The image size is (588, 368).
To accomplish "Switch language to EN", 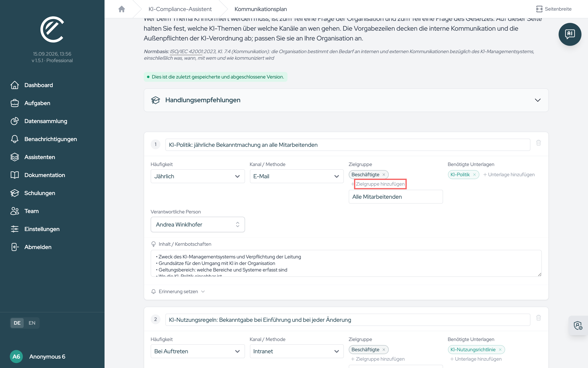I will click(x=32, y=323).
